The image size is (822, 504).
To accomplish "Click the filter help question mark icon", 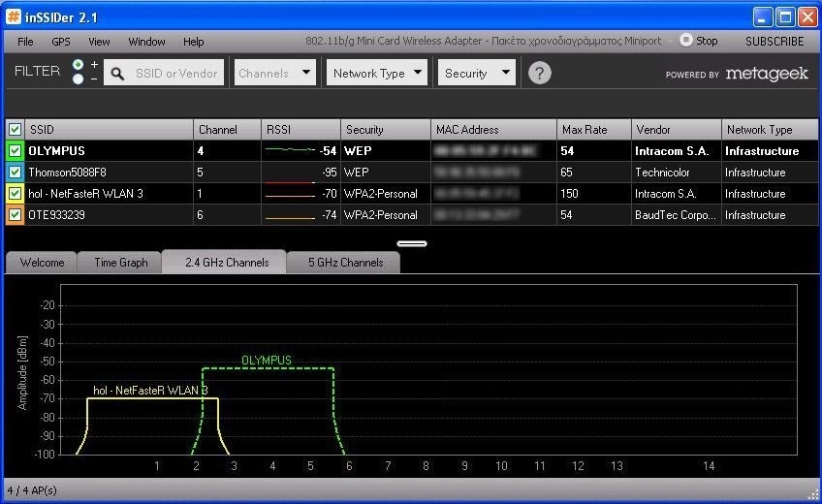I will click(539, 73).
